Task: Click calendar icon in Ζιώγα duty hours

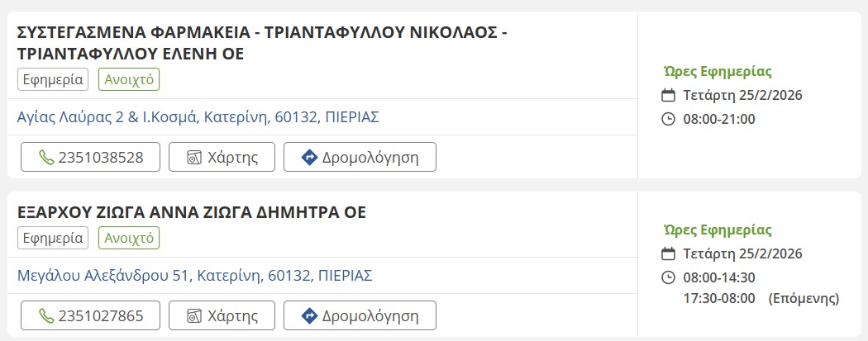Action: 669,253
